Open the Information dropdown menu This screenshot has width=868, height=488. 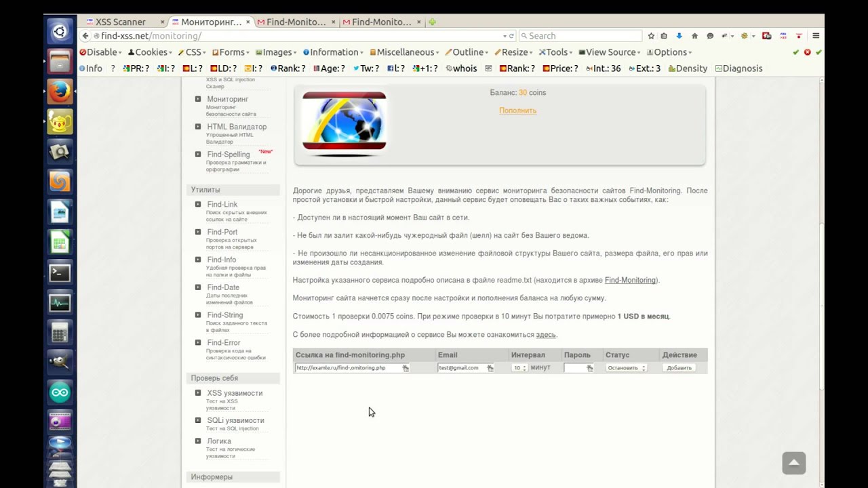[x=334, y=52]
